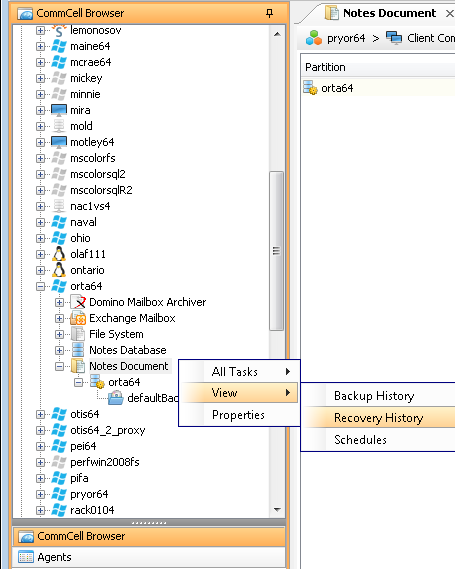Expand the pryor64 client node

pos(41,494)
